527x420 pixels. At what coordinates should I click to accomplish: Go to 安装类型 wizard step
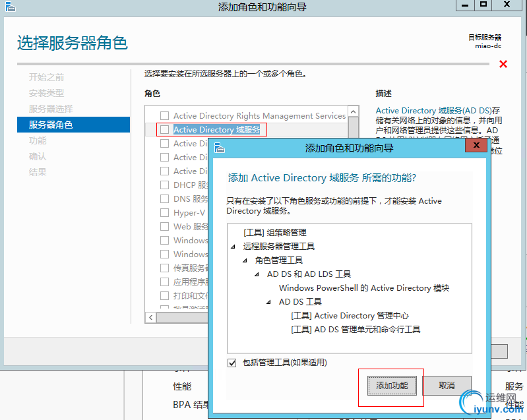tap(46, 93)
